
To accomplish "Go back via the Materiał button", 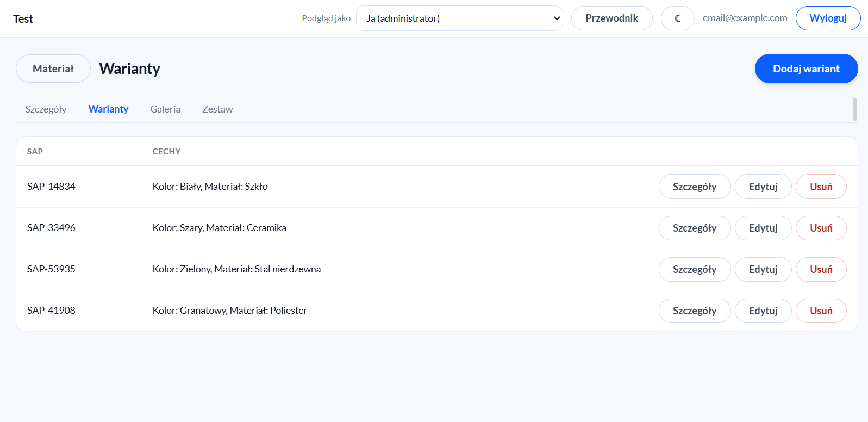I will pyautogui.click(x=53, y=69).
